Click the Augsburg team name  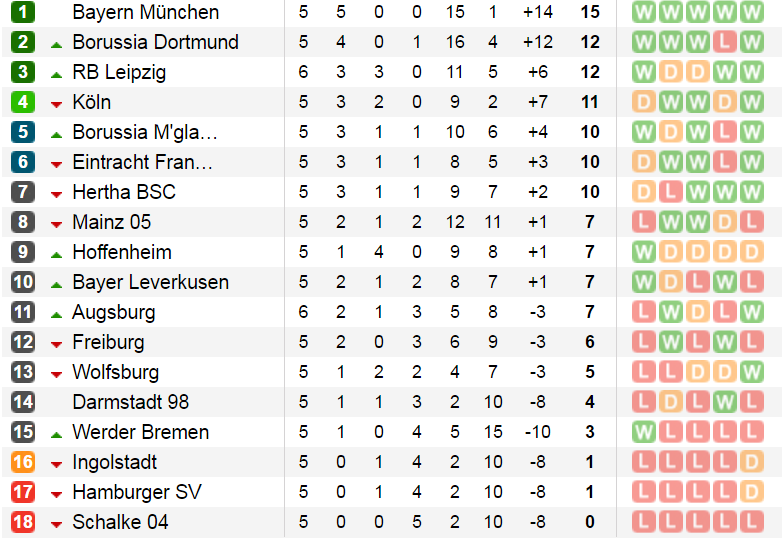coord(113,312)
